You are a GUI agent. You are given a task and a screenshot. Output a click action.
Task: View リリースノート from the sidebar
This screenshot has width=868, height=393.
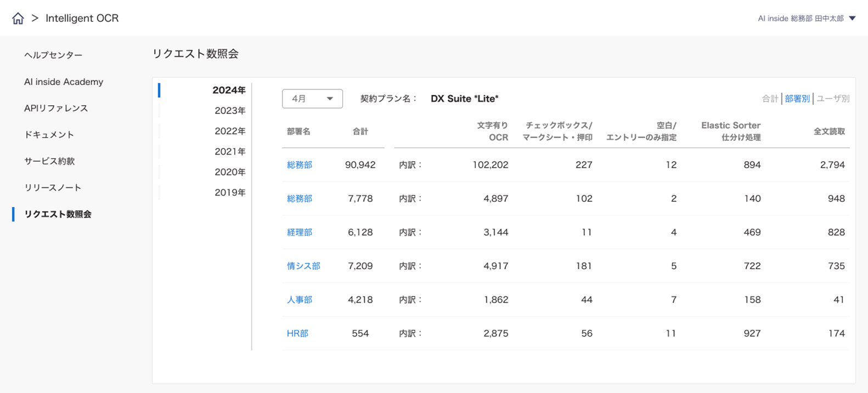(53, 187)
